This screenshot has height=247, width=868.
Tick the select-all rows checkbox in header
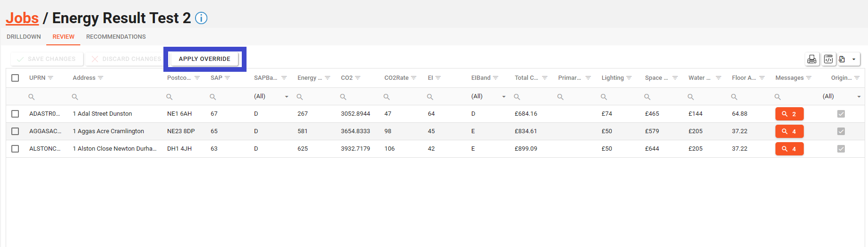tap(15, 78)
